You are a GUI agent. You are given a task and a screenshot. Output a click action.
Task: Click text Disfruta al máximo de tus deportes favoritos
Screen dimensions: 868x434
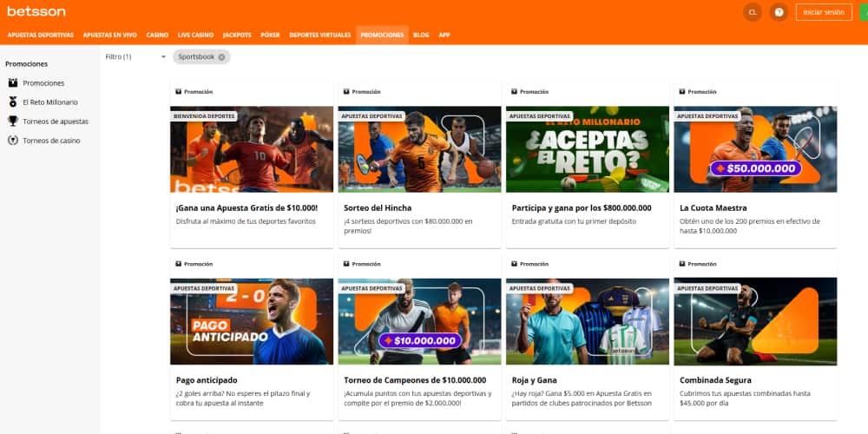coord(246,221)
